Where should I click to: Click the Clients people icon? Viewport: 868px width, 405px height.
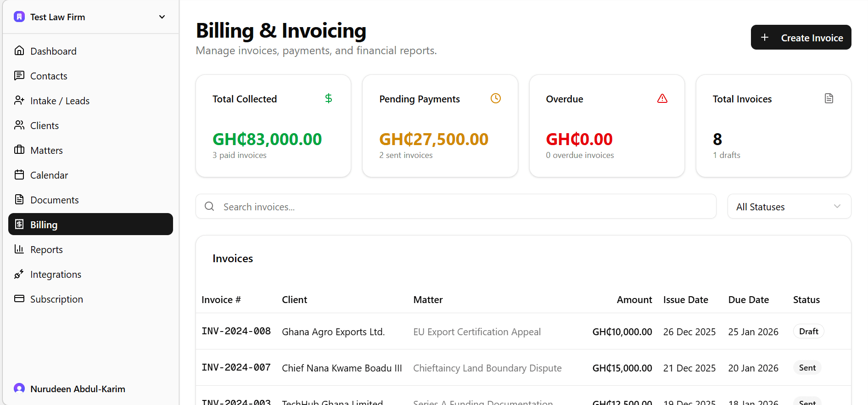point(19,125)
